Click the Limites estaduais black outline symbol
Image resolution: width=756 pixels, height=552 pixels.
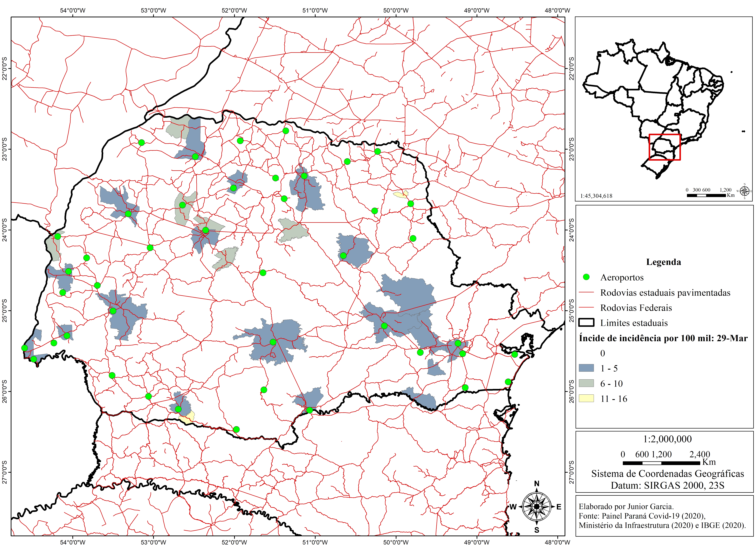586,322
